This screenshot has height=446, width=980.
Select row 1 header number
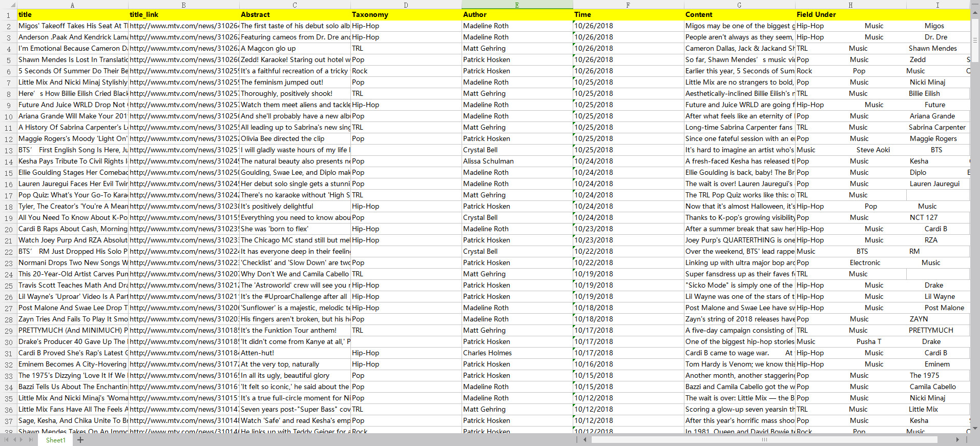pos(8,15)
